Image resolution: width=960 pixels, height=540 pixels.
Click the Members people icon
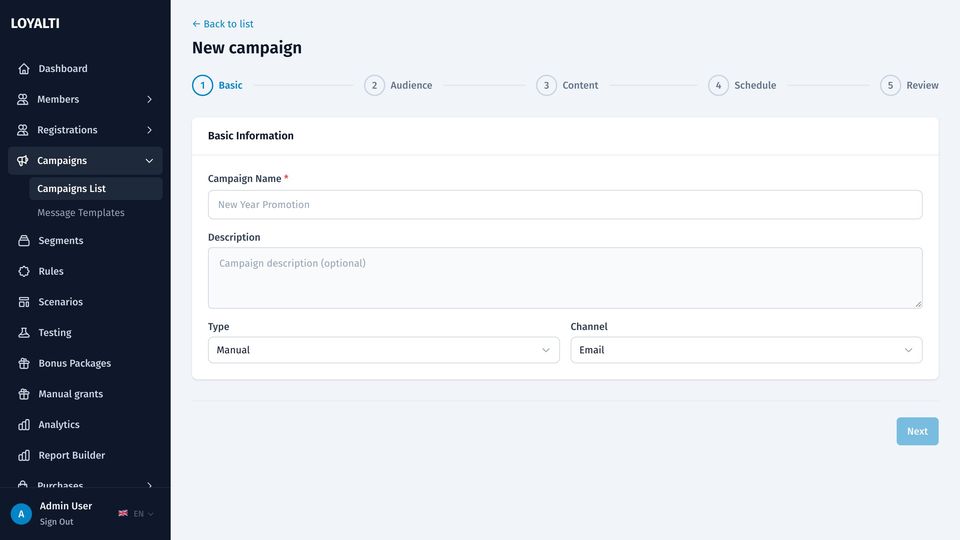pos(23,99)
